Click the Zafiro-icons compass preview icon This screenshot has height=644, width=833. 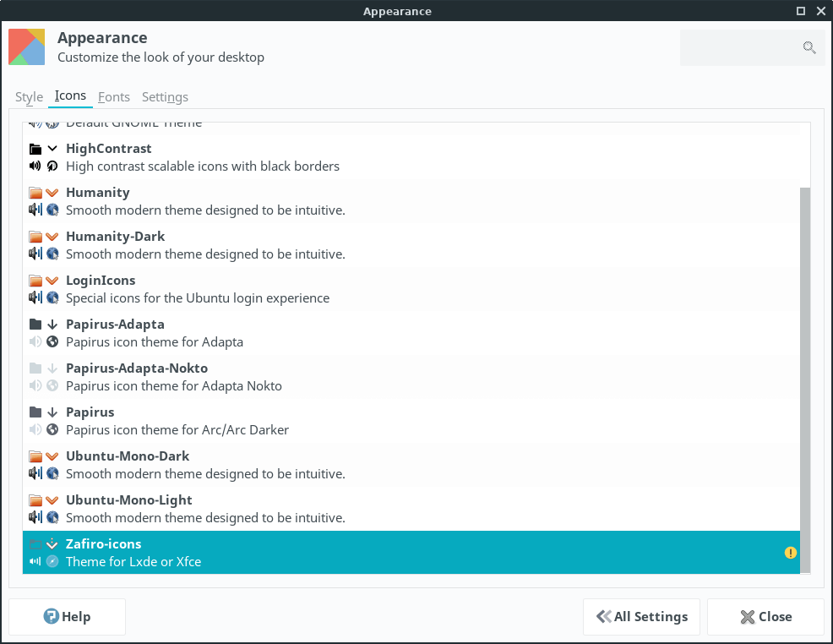pos(52,561)
